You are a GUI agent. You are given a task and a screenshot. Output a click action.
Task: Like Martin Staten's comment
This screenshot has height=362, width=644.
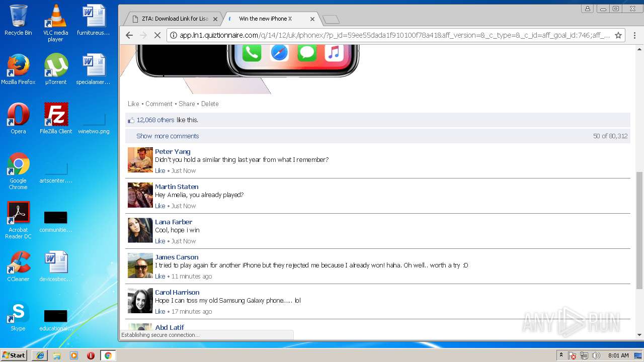(x=160, y=206)
